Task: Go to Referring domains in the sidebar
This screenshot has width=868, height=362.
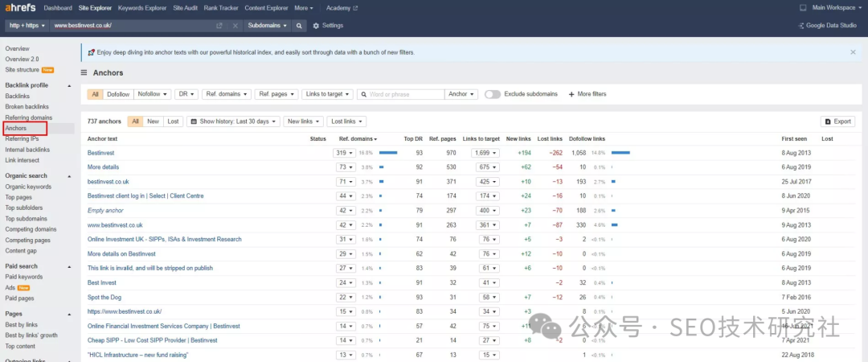Action: point(28,117)
